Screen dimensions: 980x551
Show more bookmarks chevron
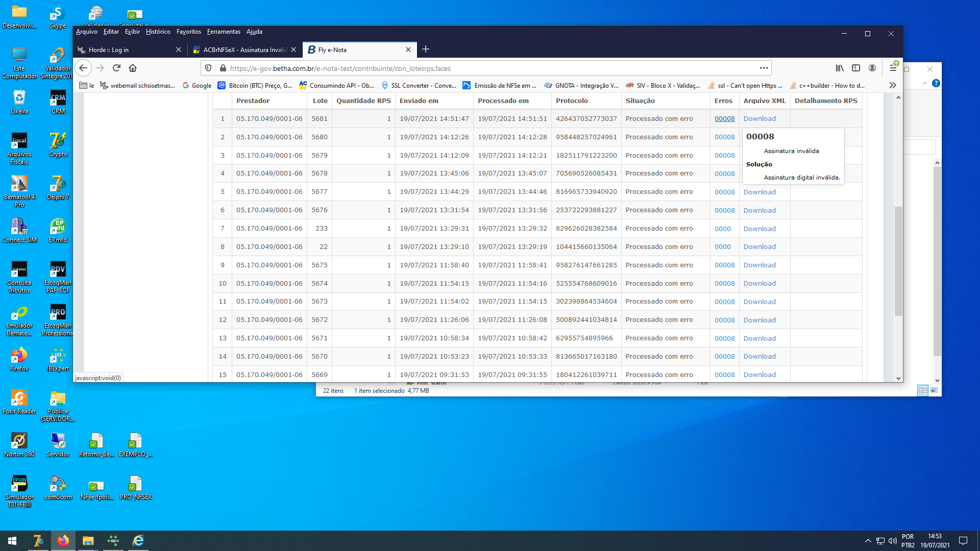(893, 85)
